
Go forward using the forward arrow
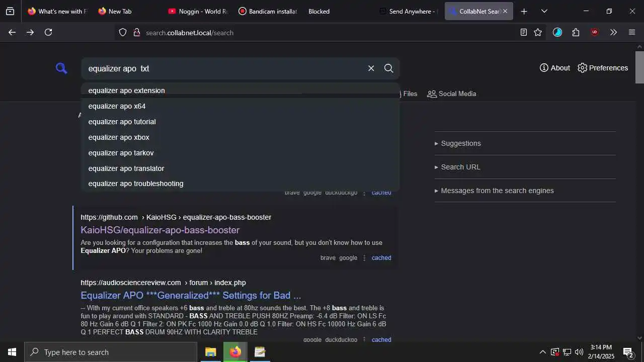pyautogui.click(x=30, y=32)
